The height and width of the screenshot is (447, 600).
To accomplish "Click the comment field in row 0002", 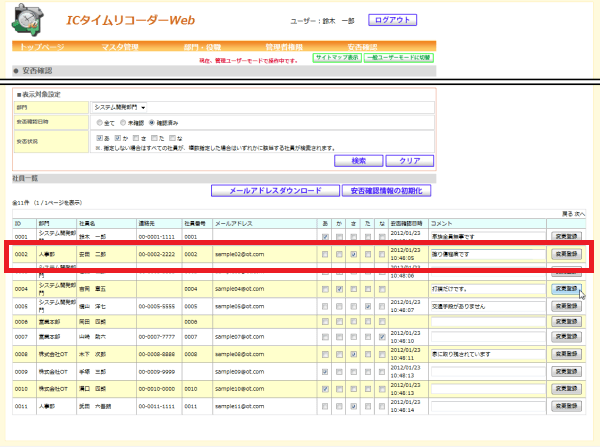I will 488,254.
